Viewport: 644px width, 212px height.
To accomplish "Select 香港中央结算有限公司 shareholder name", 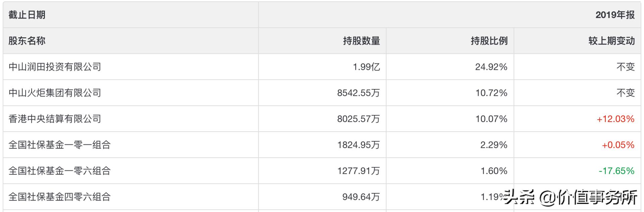I will [55, 119].
